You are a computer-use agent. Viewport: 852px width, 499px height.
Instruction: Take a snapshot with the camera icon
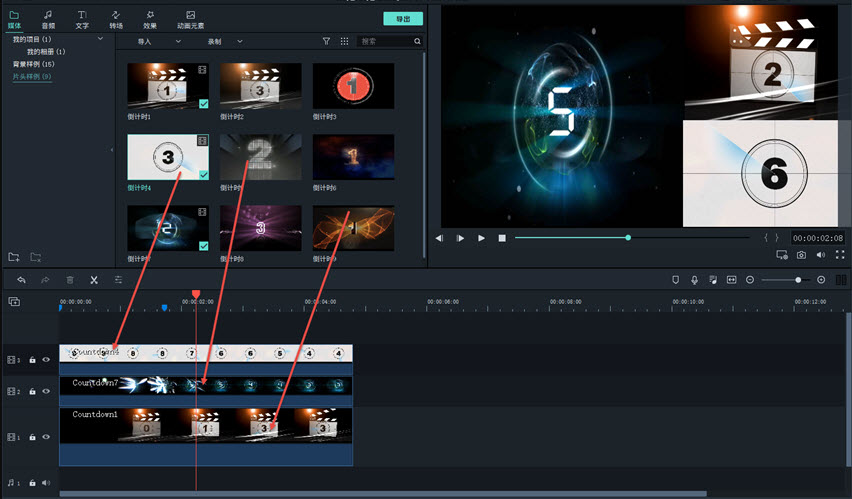[801, 255]
